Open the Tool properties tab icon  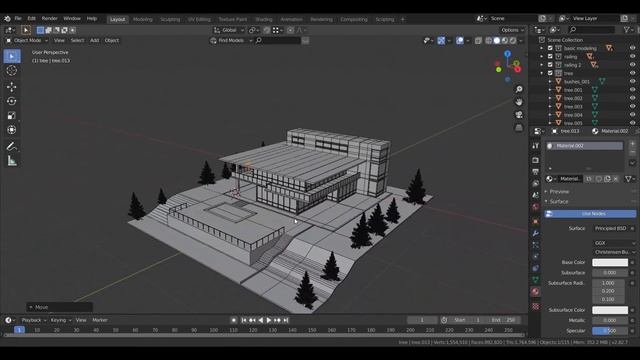tap(536, 146)
